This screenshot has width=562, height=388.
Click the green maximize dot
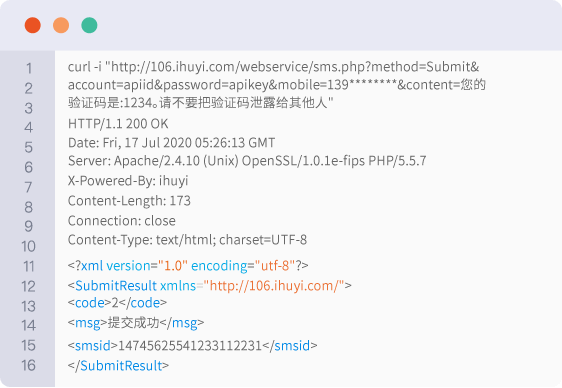point(89,25)
